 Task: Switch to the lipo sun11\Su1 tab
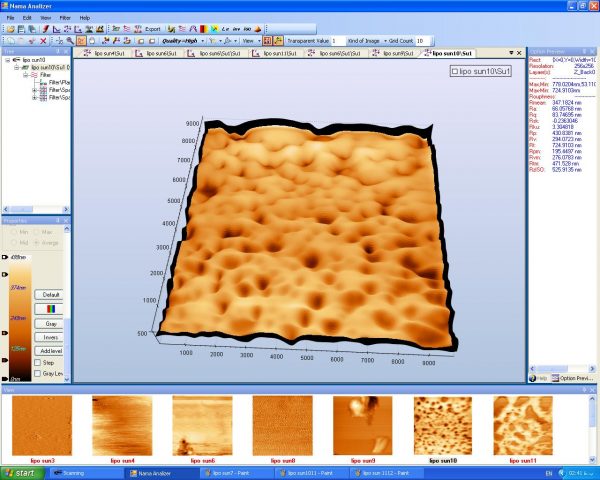point(274,54)
